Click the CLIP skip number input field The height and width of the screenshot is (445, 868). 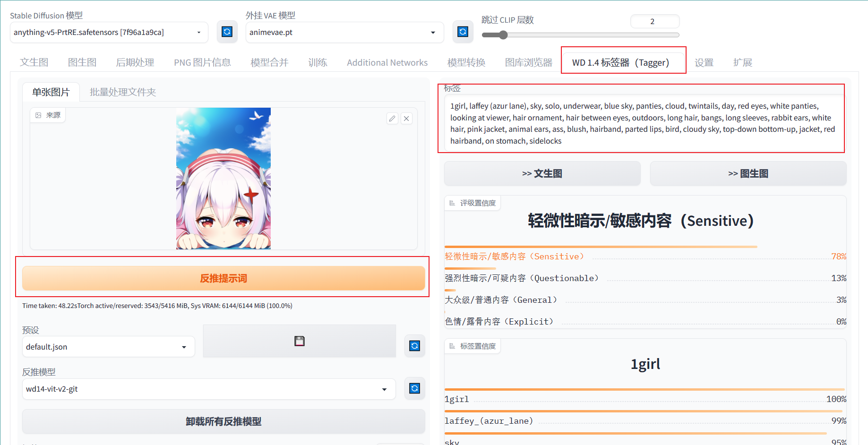point(654,21)
